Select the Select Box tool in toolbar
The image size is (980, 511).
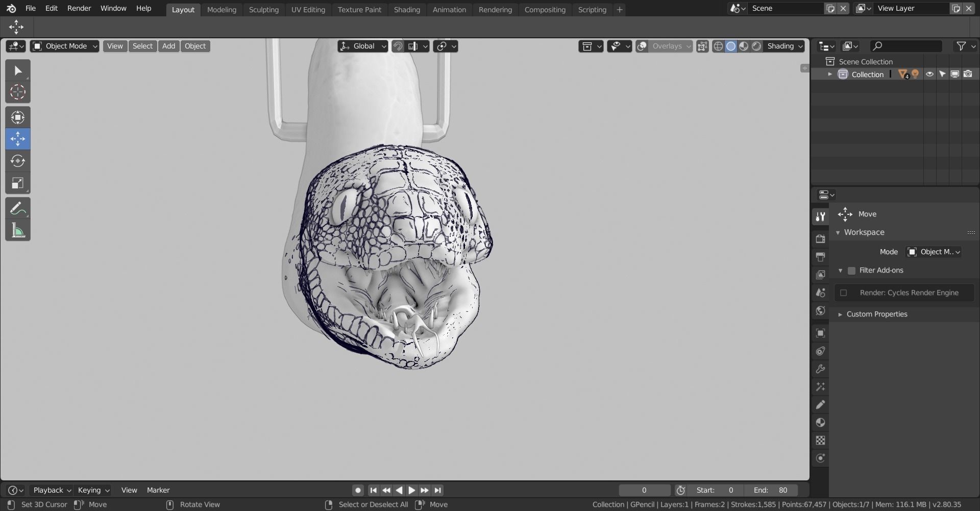click(x=18, y=70)
